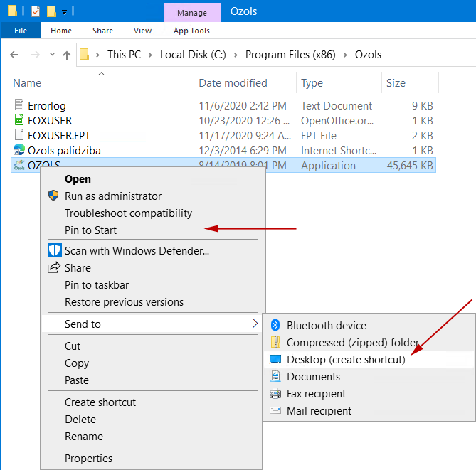Choose Pin to taskbar
The height and width of the screenshot is (470, 476).
[x=97, y=285]
